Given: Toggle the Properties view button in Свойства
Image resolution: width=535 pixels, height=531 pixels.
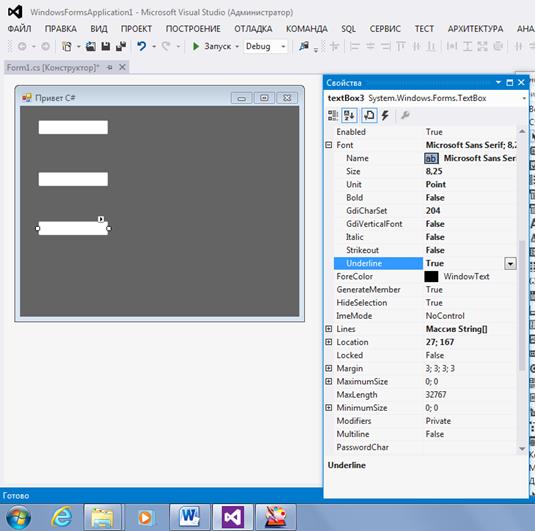Looking at the screenshot, I should [369, 116].
